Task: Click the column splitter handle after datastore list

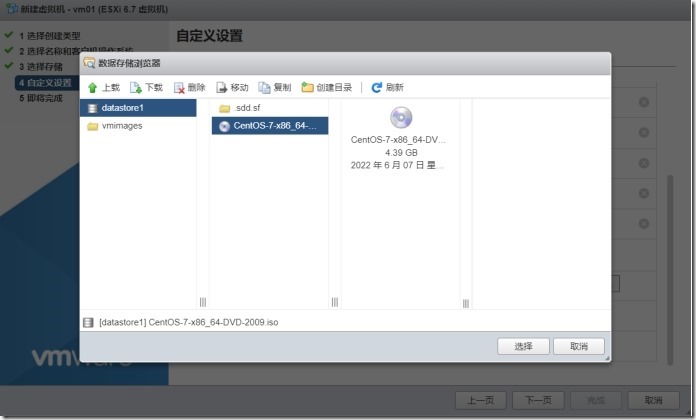Action: pyautogui.click(x=203, y=302)
